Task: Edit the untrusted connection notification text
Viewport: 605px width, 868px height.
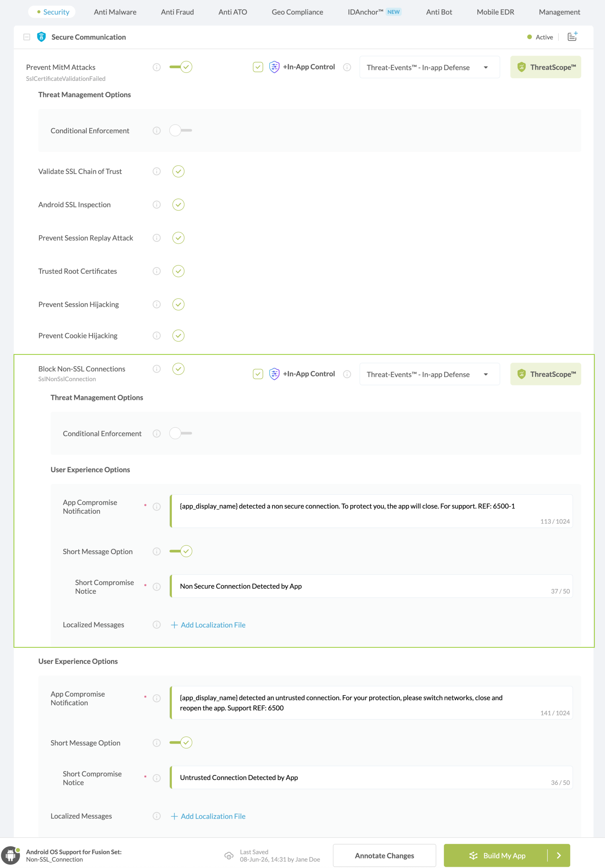Action: pyautogui.click(x=371, y=703)
